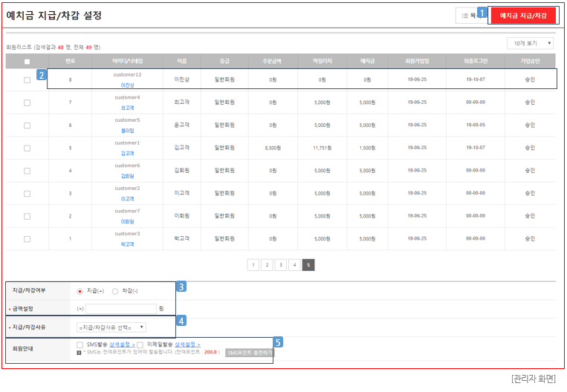Viewport: 567px width, 392px height.
Task: Click the SMS포인트 충전하기 button
Action: 249,353
